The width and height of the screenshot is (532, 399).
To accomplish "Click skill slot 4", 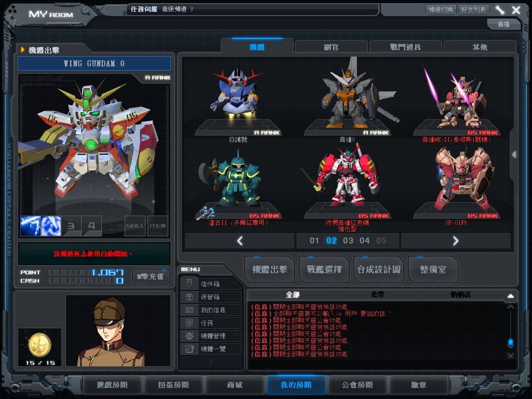I will pos(91,225).
